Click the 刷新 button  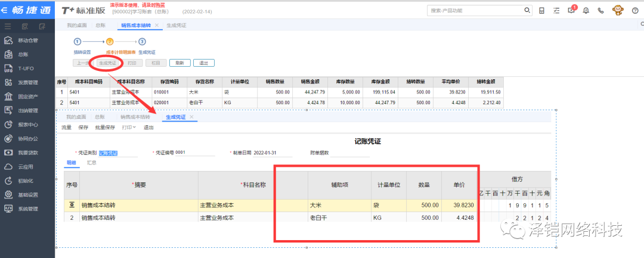(181, 63)
